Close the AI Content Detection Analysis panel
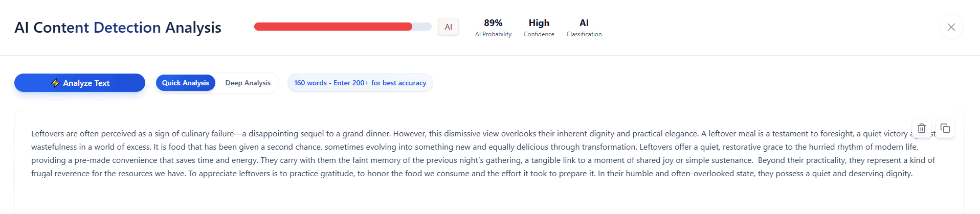 (951, 27)
